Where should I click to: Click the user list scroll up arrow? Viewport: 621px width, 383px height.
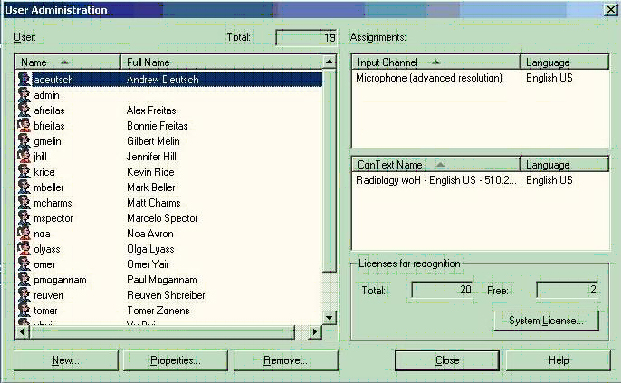coord(330,62)
